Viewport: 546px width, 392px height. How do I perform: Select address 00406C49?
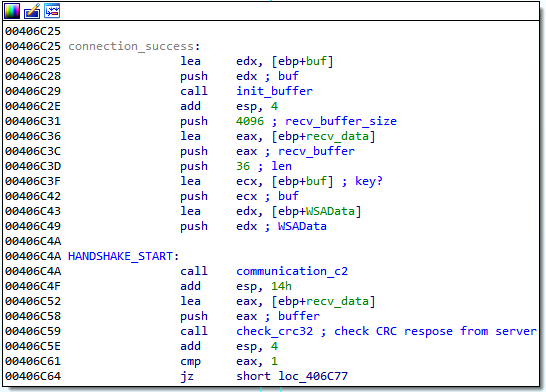point(33,226)
